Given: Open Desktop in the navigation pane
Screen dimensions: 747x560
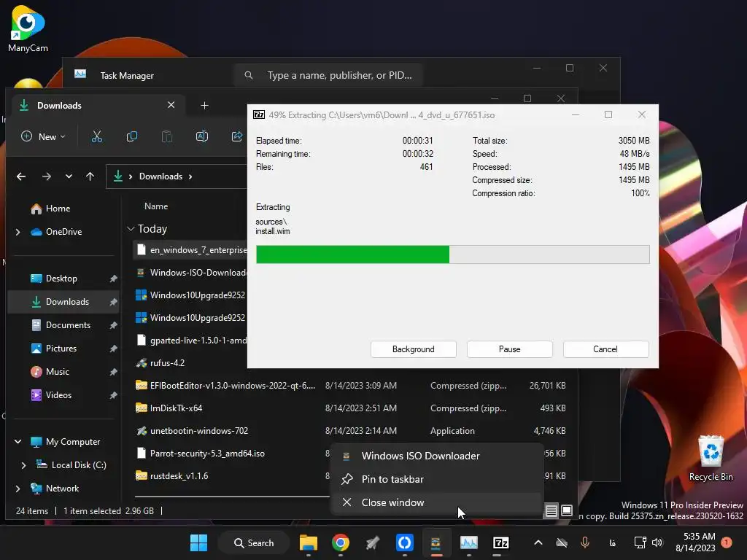Looking at the screenshot, I should [x=62, y=279].
